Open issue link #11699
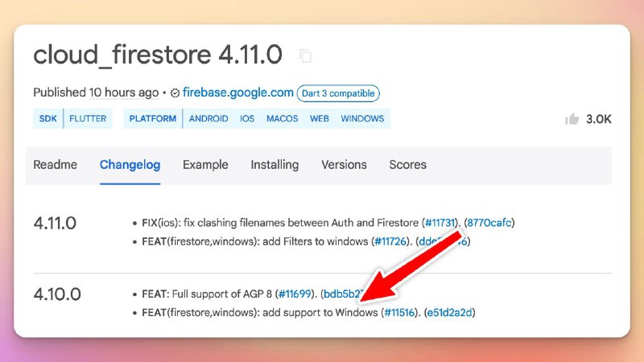Viewport: 644px width, 362px height. [295, 294]
